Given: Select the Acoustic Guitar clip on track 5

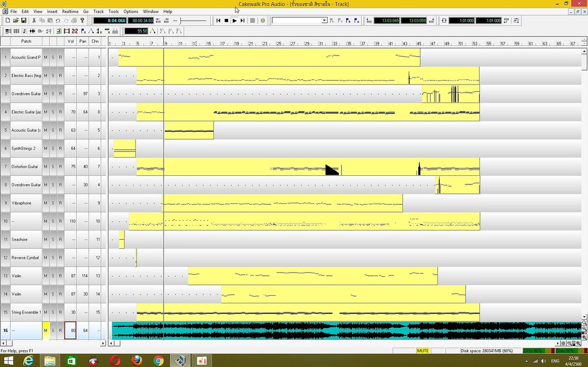Looking at the screenshot, I should [189, 130].
